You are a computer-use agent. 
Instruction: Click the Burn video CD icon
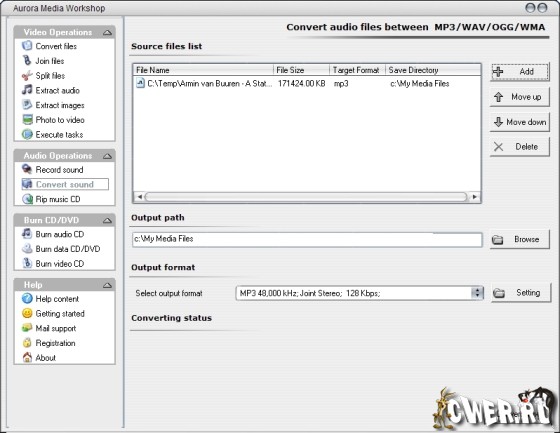pyautogui.click(x=27, y=263)
